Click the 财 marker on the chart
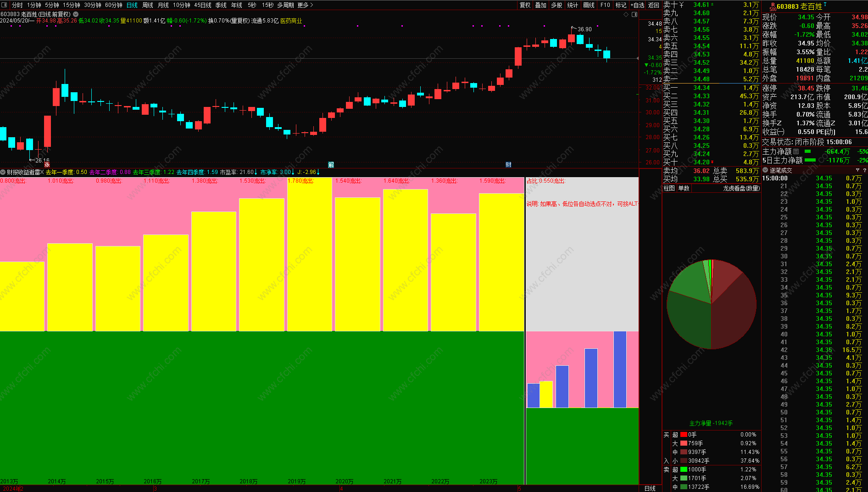Viewport: 868px width, 492px height. [508, 165]
